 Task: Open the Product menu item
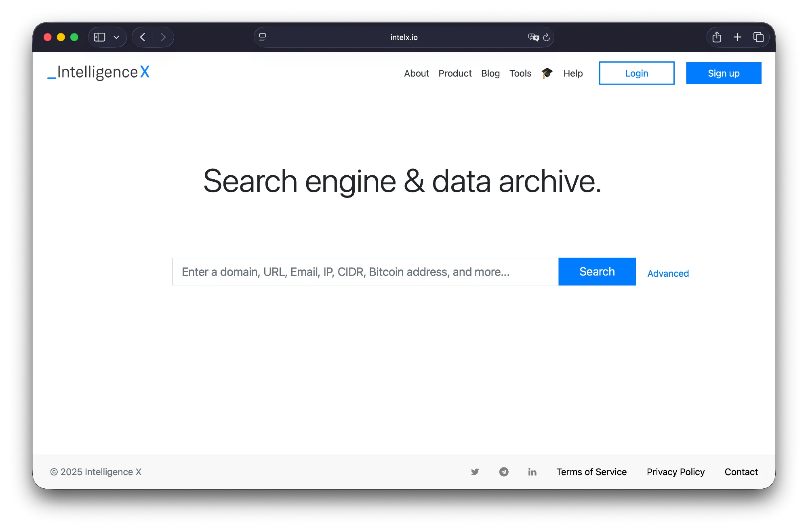[x=455, y=73]
